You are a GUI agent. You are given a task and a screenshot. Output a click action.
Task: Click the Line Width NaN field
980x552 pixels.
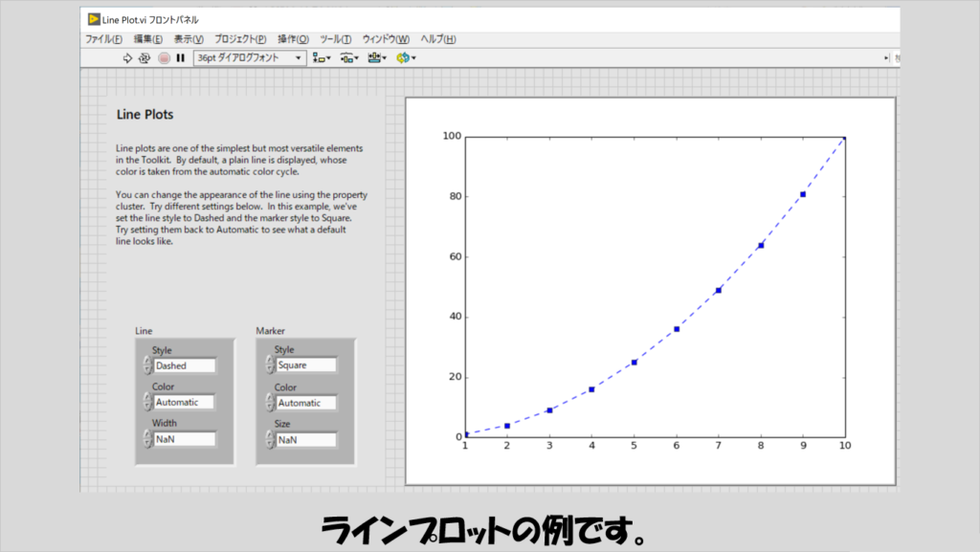click(x=185, y=439)
